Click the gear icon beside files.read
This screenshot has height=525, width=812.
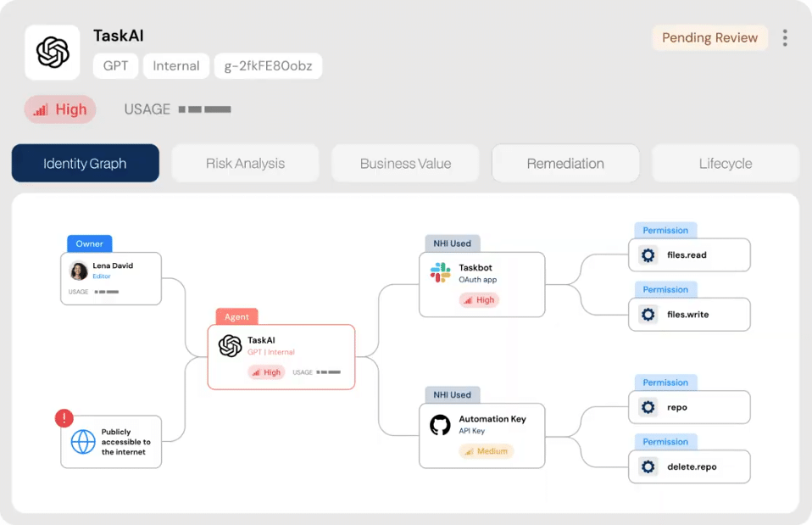[648, 255]
